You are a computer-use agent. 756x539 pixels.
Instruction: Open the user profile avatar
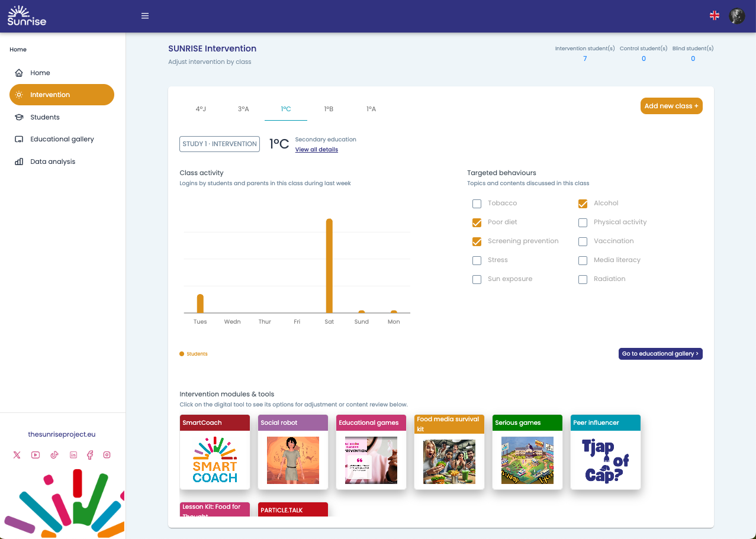[x=736, y=16]
